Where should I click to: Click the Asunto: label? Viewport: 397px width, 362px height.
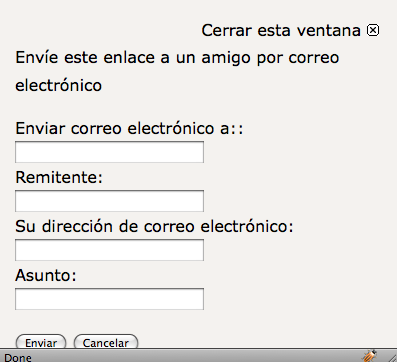(x=46, y=275)
